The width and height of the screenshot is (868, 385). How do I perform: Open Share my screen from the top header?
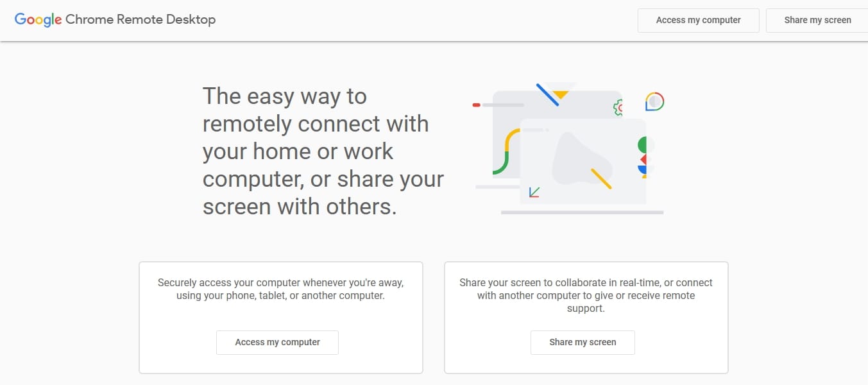[817, 21]
